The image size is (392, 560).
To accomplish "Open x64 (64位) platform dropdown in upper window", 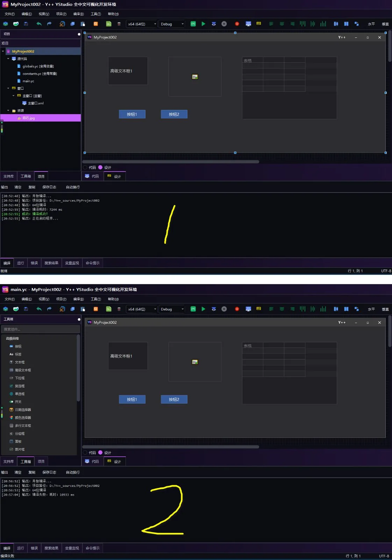I will tap(142, 24).
